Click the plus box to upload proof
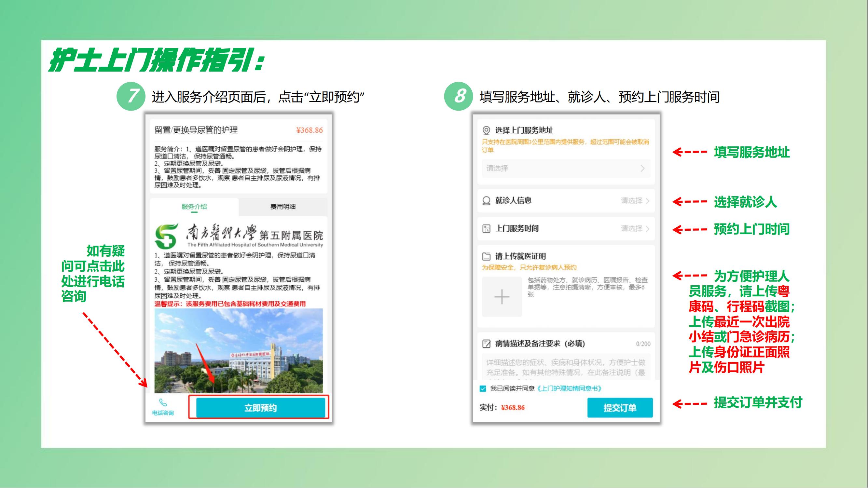This screenshot has height=488, width=868. coord(502,297)
